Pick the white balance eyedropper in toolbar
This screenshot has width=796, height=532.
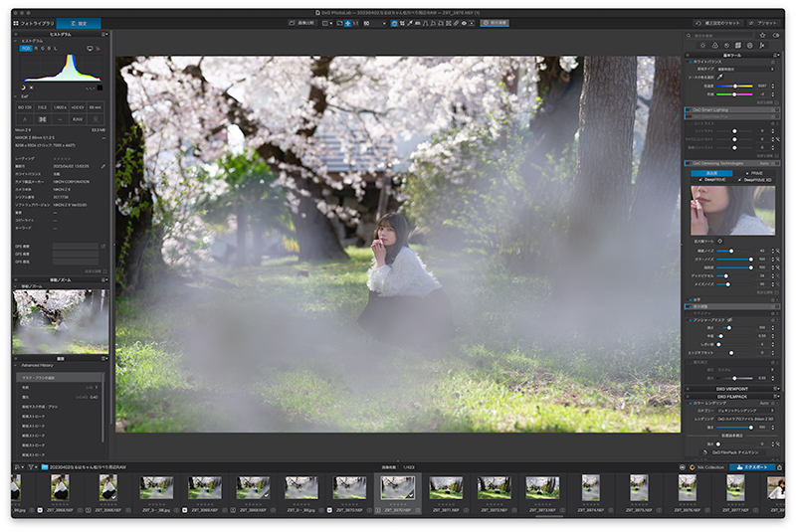click(x=410, y=23)
